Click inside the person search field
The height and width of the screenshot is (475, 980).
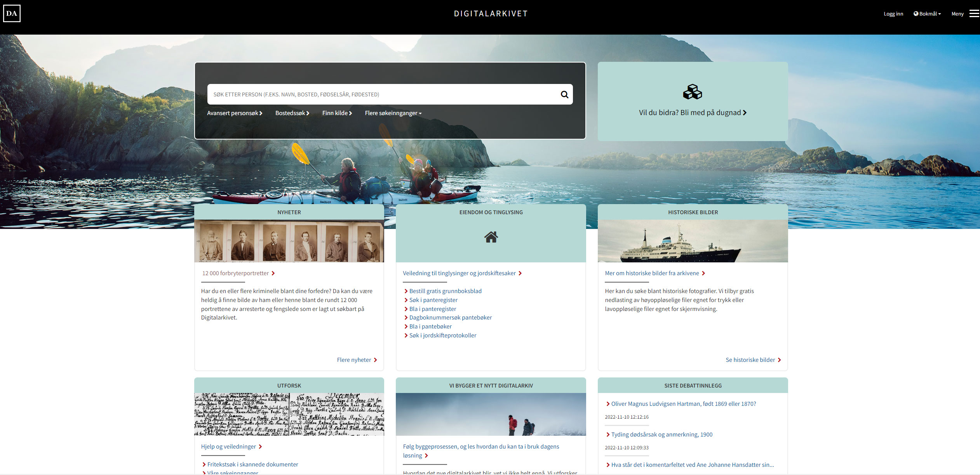(381, 94)
